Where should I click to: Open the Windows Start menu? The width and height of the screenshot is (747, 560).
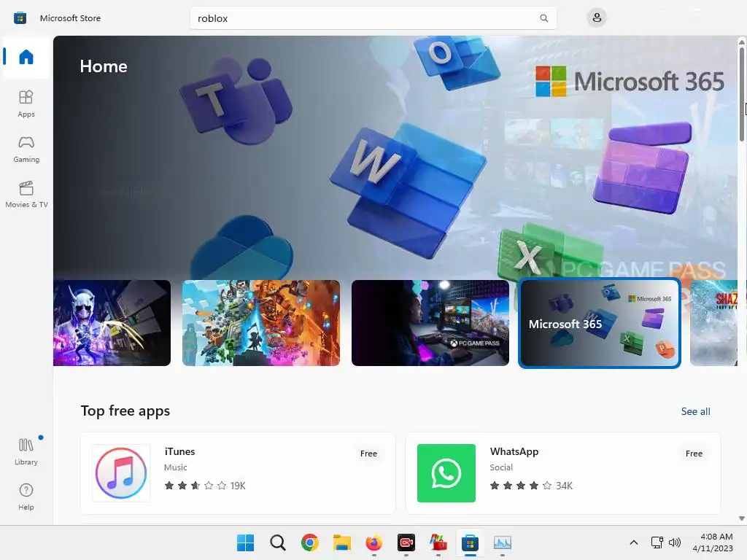(245, 542)
